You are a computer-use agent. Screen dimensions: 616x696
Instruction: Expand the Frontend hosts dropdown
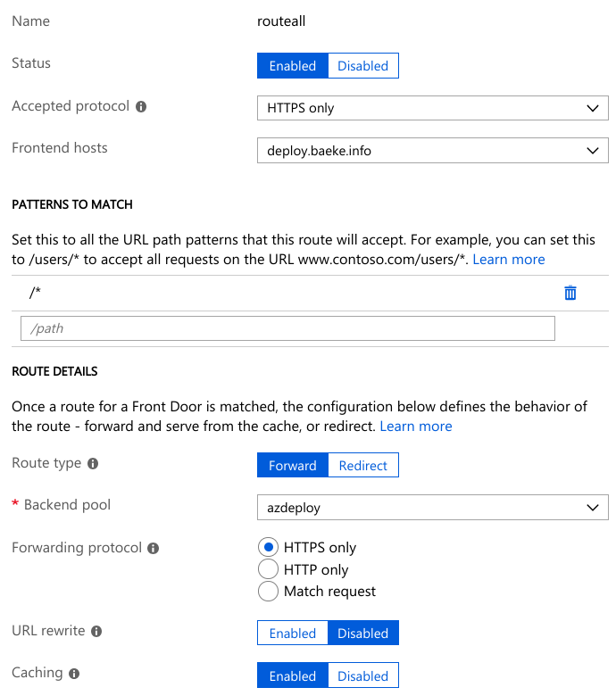pyautogui.click(x=432, y=151)
